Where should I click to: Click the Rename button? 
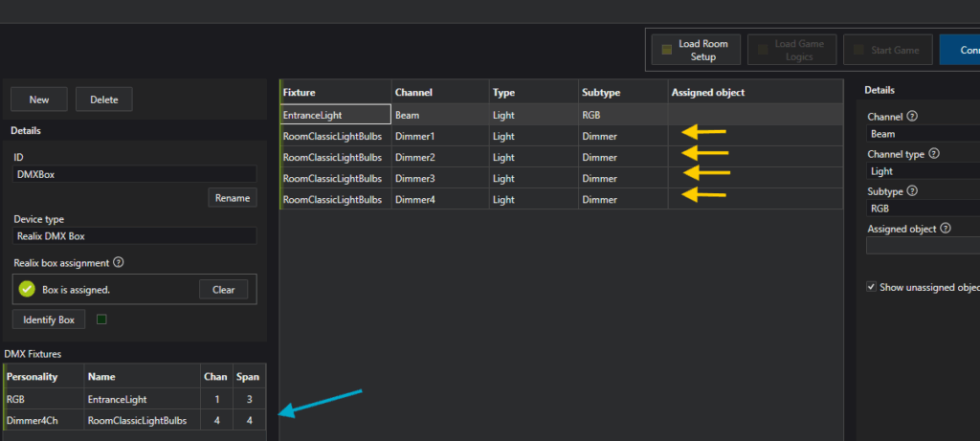pyautogui.click(x=232, y=198)
